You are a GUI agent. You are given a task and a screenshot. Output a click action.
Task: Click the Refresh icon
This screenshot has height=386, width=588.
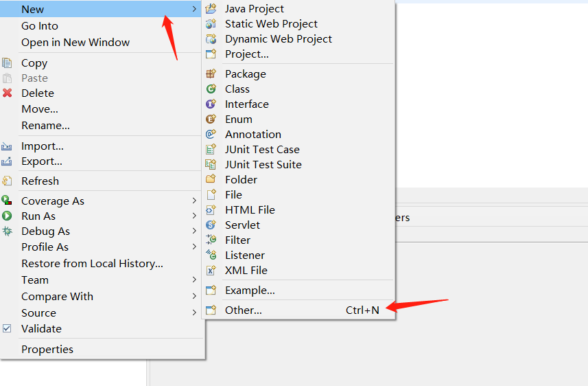tap(7, 181)
